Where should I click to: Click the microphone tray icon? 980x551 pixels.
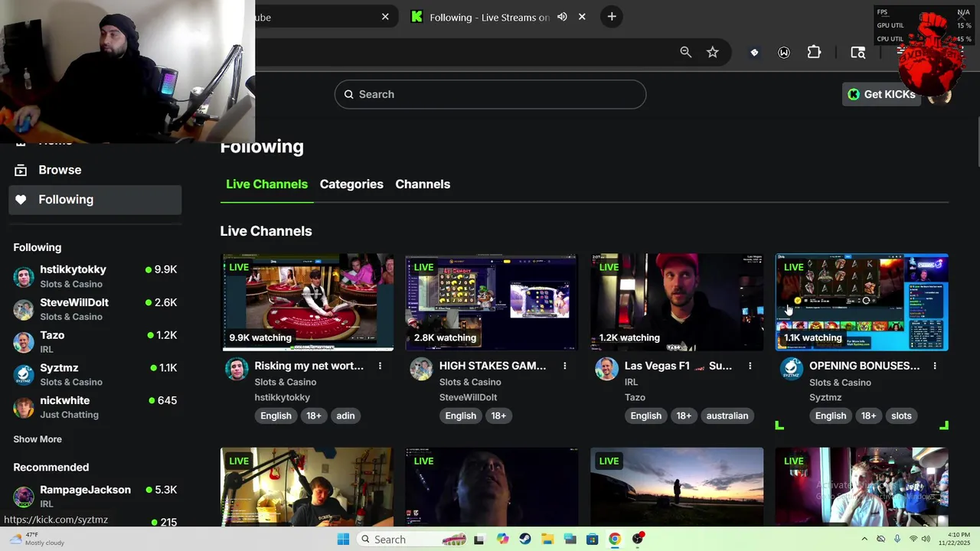pos(897,540)
